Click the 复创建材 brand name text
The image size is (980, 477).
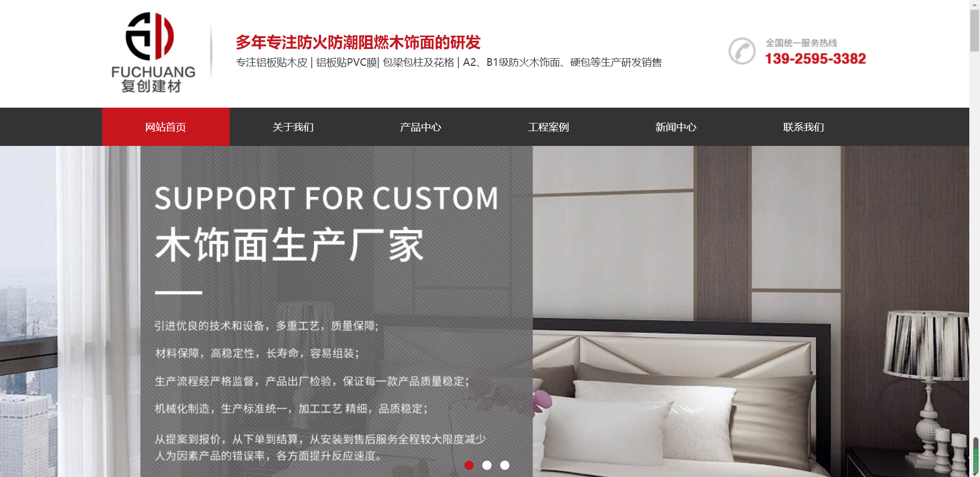pos(152,86)
